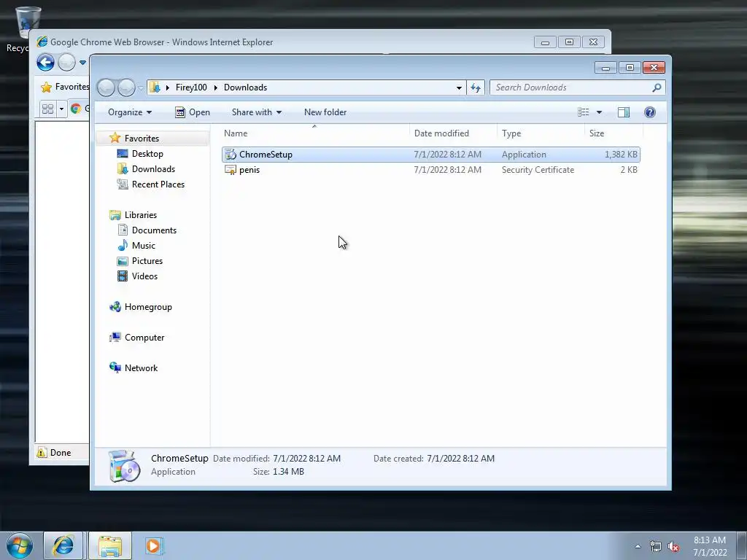Open the Documents library
Screen dimensions: 747x560
pyautogui.click(x=154, y=230)
